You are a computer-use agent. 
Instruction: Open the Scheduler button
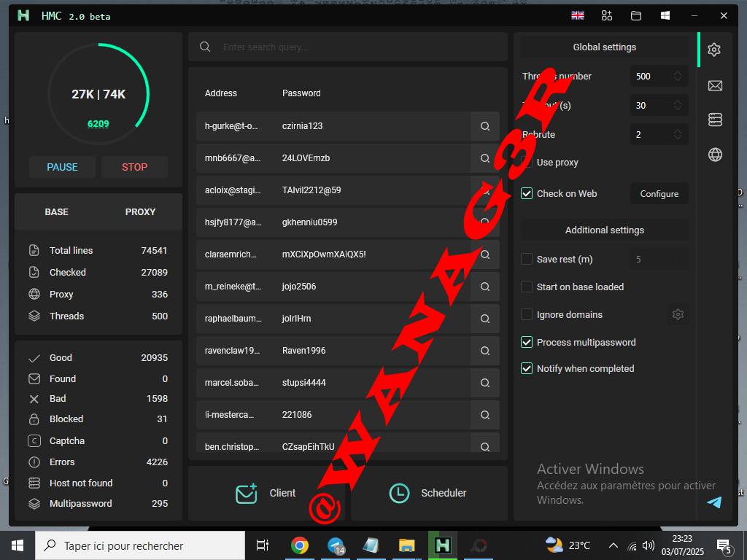[429, 493]
